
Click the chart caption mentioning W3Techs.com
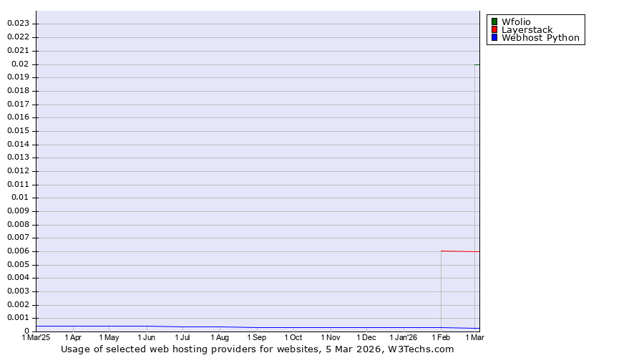click(x=258, y=349)
